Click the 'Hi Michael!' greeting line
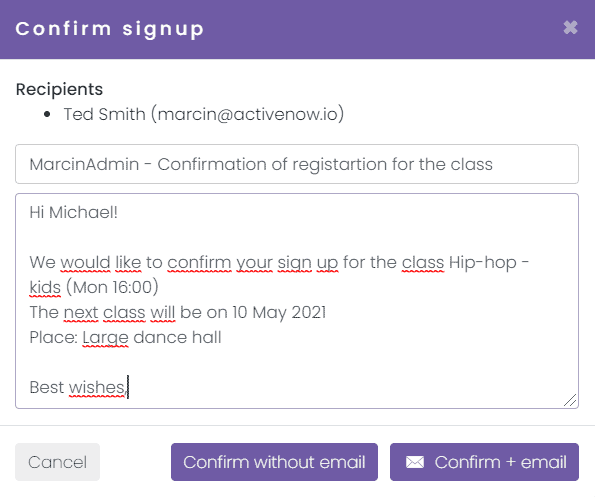 (74, 212)
